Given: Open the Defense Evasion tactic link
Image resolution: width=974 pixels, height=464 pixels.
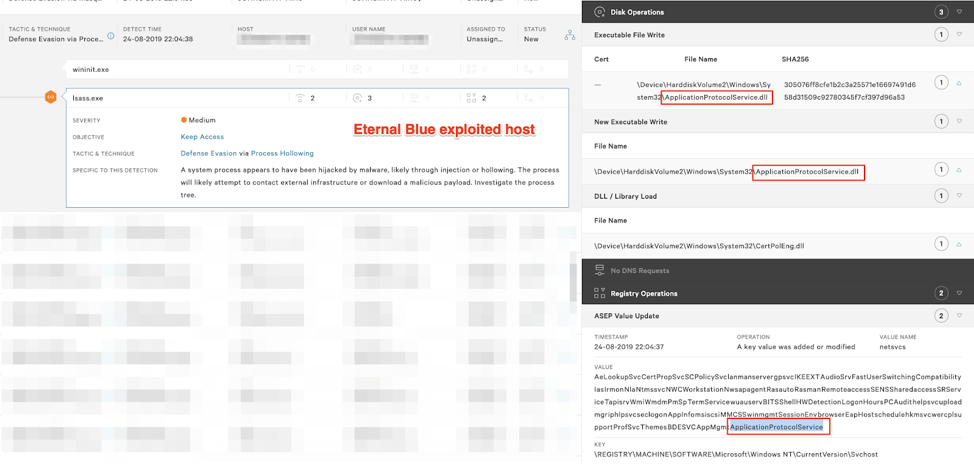Looking at the screenshot, I should point(208,154).
